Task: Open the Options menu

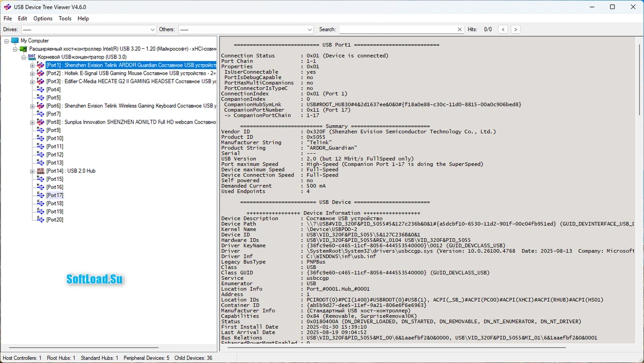Action: click(x=43, y=18)
